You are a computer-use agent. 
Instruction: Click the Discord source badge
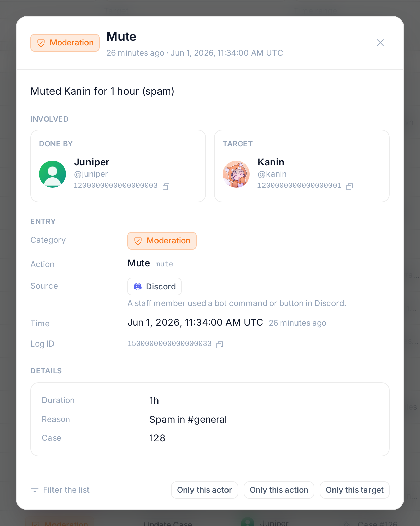coord(154,287)
